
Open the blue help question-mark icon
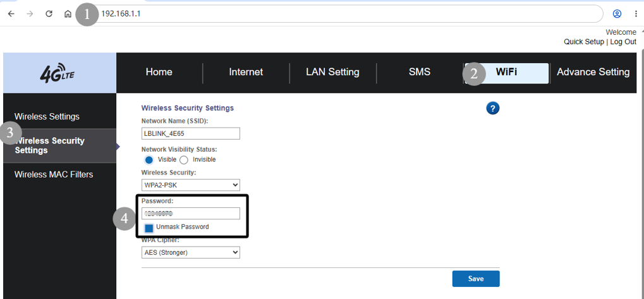click(x=492, y=108)
